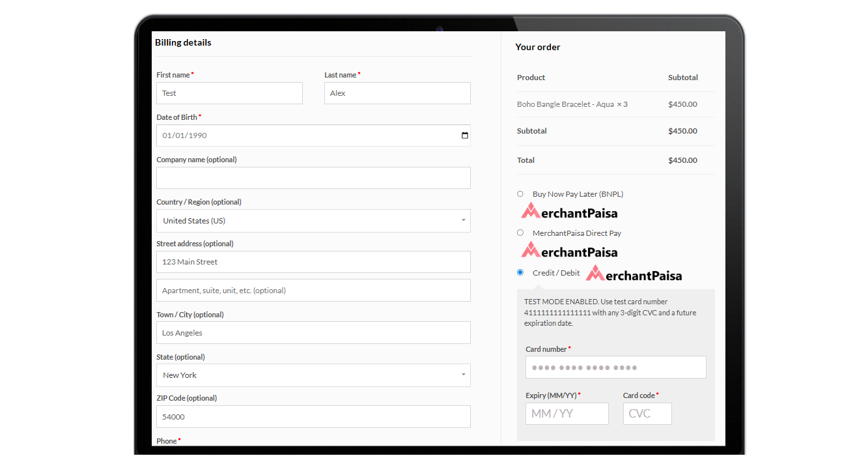Screen dimensions: 868x458
Task: Click the MerchantPaisa logo under Buy Now Pay Later
Action: click(x=569, y=211)
